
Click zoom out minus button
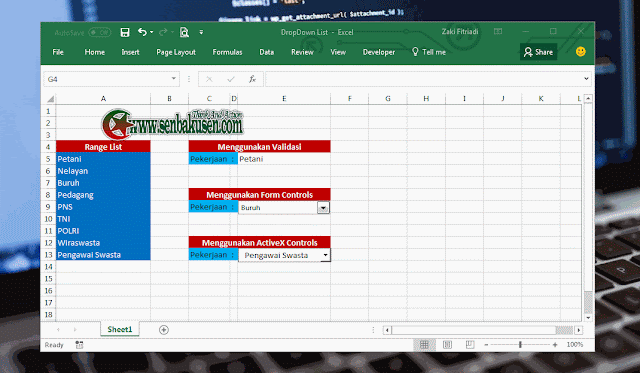(x=486, y=345)
